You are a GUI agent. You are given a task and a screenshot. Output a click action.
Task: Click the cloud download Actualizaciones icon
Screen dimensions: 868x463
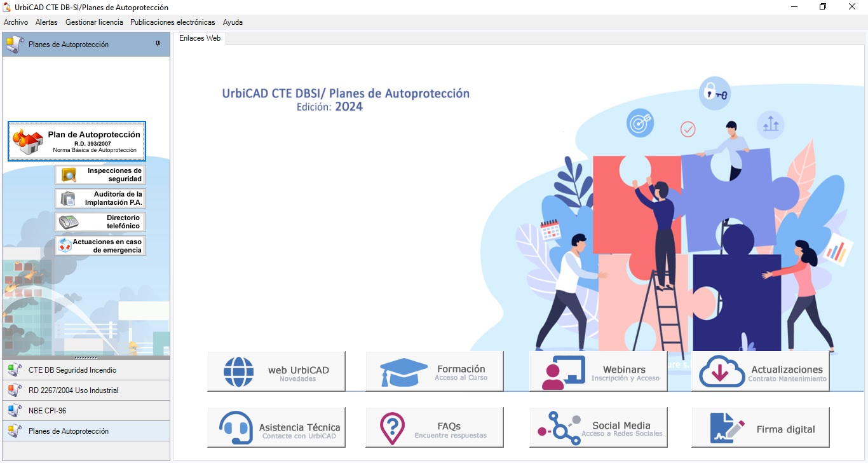point(722,371)
